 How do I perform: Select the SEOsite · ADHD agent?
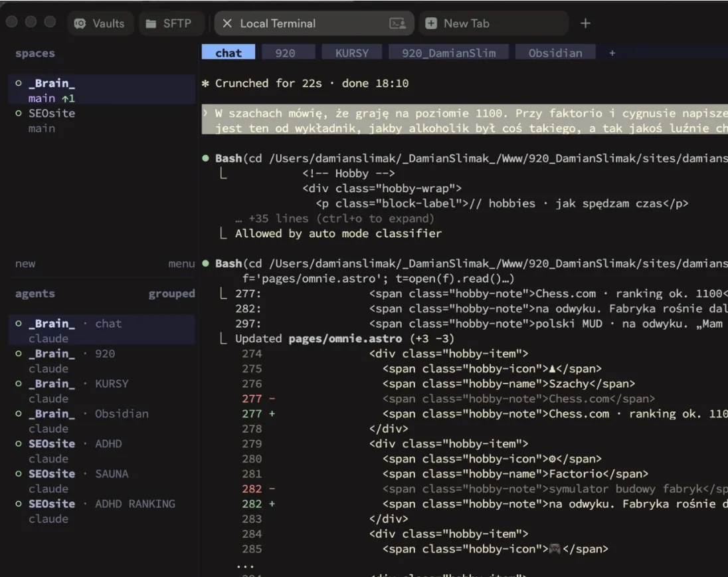(x=102, y=451)
